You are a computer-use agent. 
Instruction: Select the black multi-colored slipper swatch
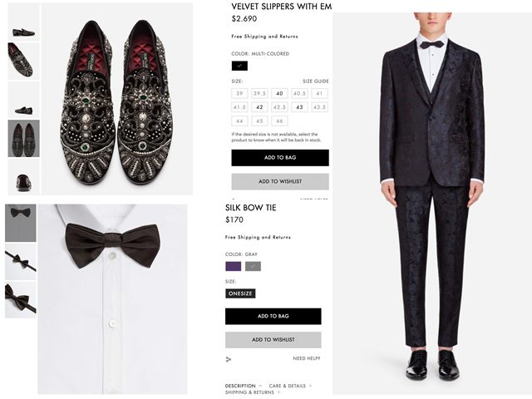click(239, 65)
